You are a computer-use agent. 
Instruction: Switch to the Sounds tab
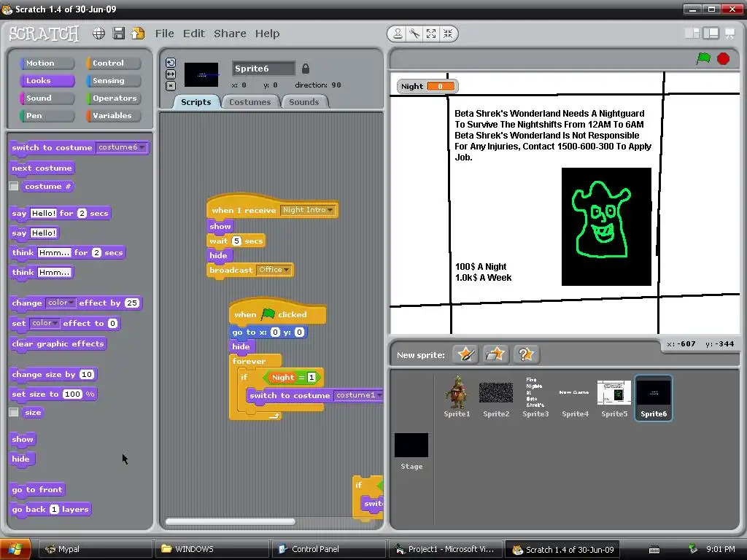point(304,102)
